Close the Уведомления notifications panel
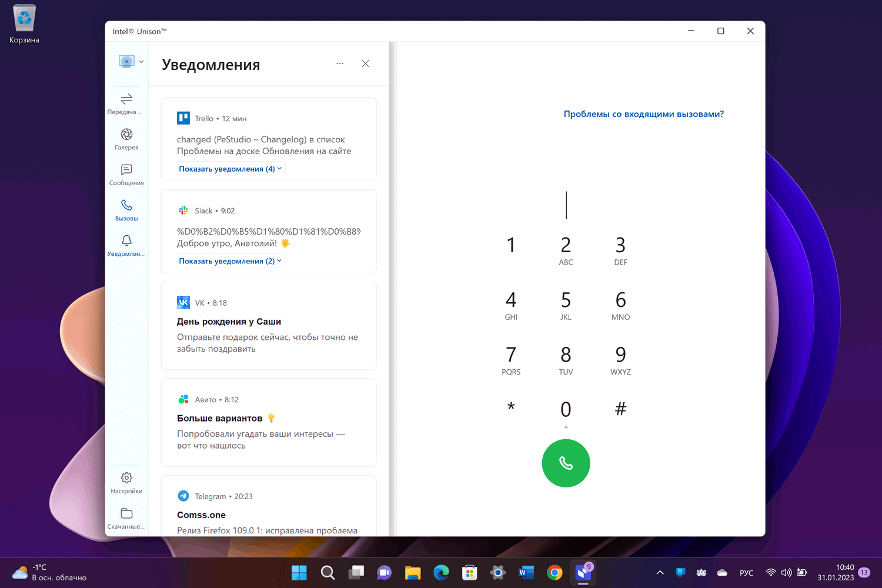Image resolution: width=882 pixels, height=588 pixels. click(x=366, y=64)
